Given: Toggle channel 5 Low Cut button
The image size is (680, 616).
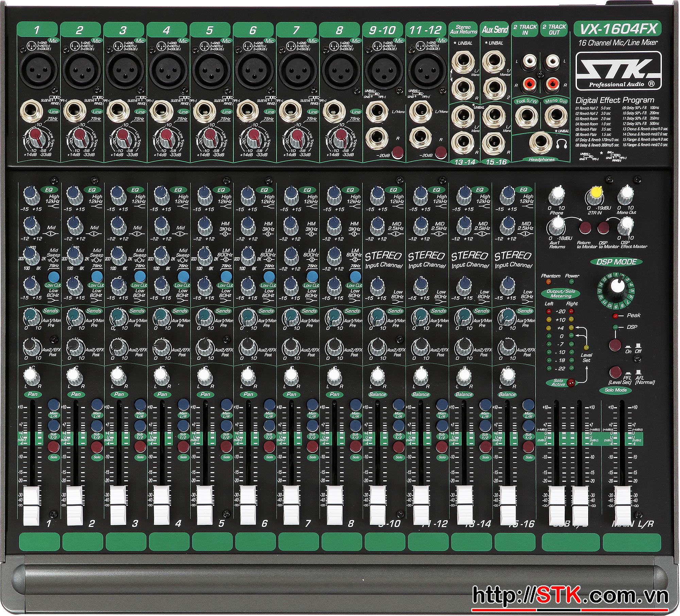Looking at the screenshot, I should (x=226, y=277).
